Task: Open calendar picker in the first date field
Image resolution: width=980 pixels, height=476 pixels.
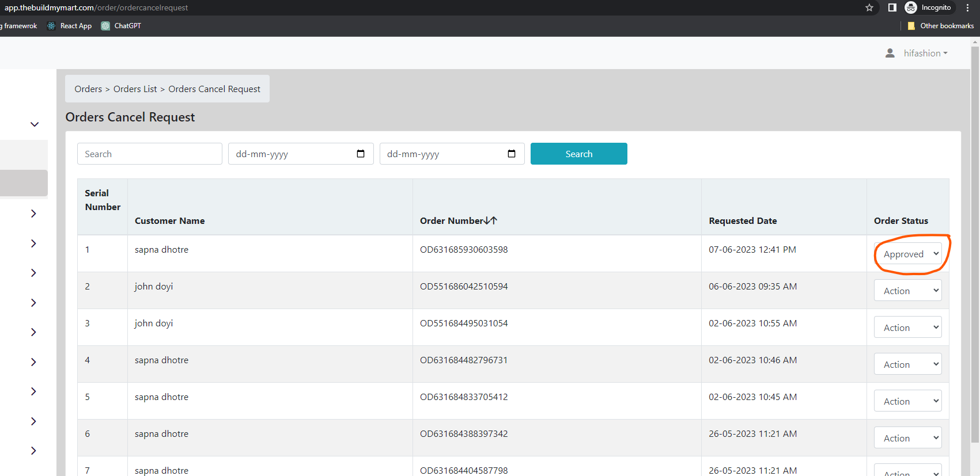Action: pyautogui.click(x=361, y=154)
